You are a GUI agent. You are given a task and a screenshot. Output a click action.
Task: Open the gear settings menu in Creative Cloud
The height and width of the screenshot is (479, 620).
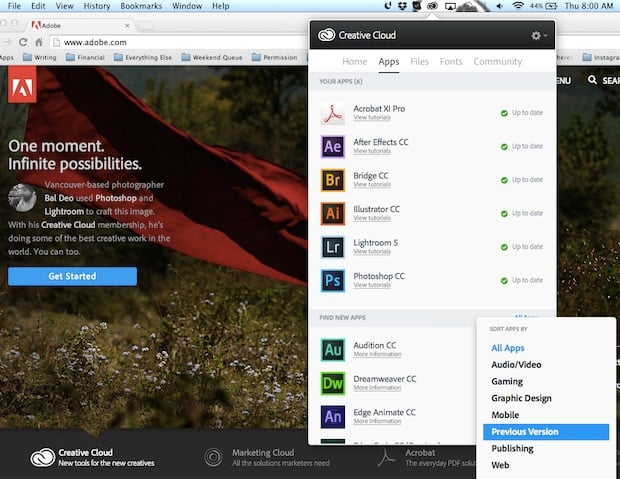tap(539, 36)
